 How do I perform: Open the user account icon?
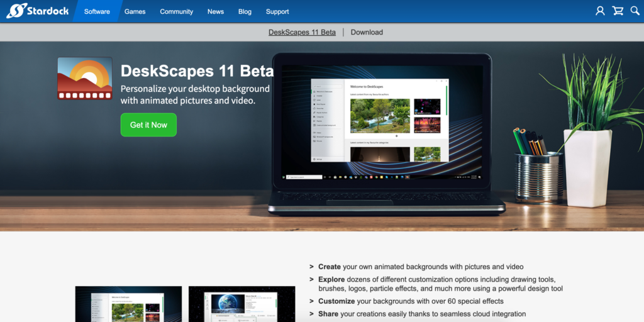point(600,11)
